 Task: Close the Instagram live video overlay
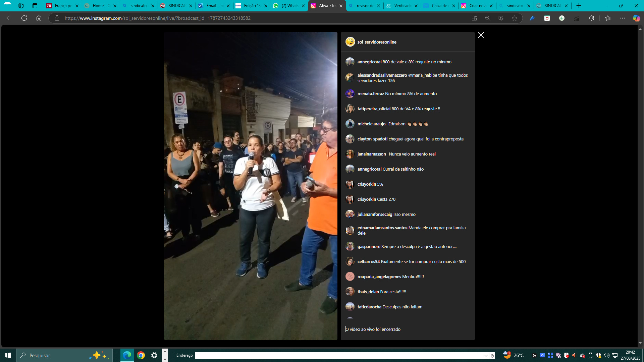click(481, 35)
